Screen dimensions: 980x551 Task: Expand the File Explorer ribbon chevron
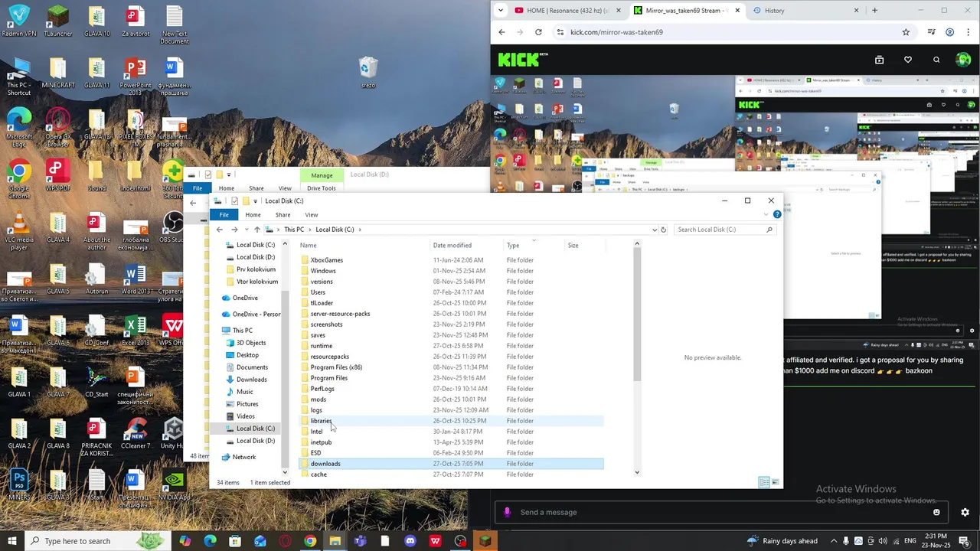pos(766,215)
